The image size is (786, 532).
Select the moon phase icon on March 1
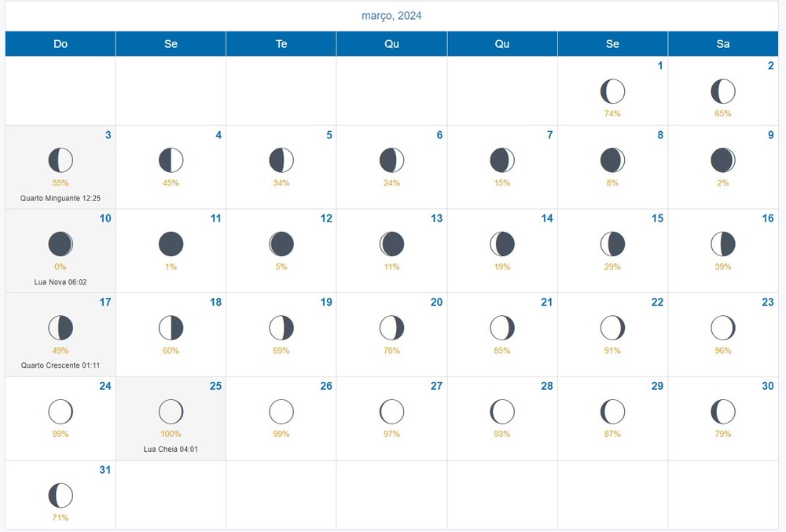click(x=612, y=90)
